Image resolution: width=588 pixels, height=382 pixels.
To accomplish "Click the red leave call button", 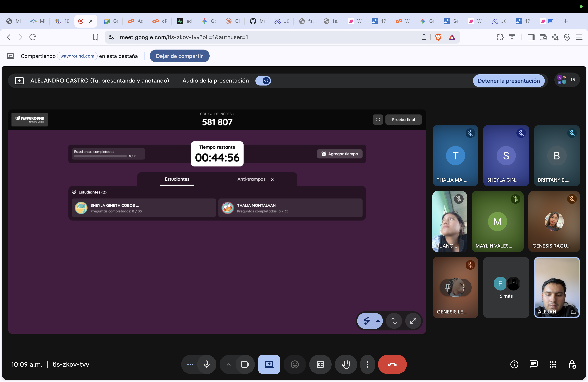I will tap(392, 364).
